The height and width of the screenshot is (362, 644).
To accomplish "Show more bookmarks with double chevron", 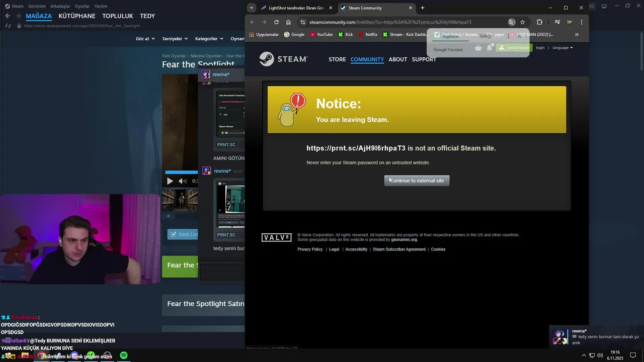I will tap(577, 35).
